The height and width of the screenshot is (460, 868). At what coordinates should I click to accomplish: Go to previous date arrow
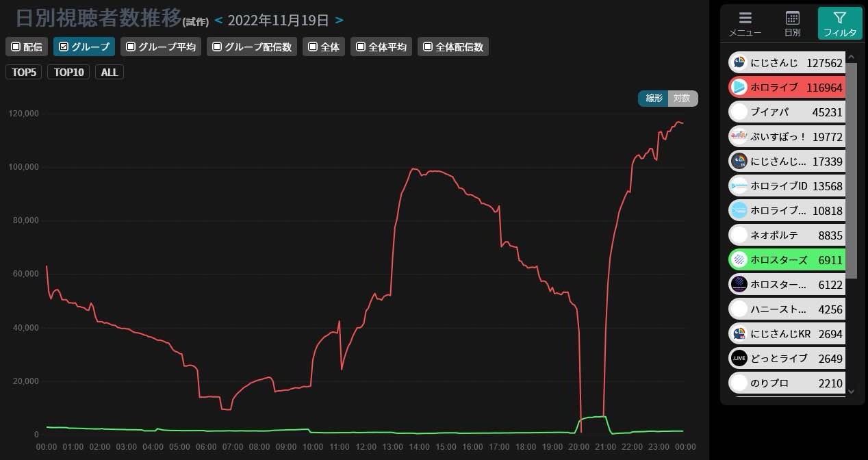point(218,21)
